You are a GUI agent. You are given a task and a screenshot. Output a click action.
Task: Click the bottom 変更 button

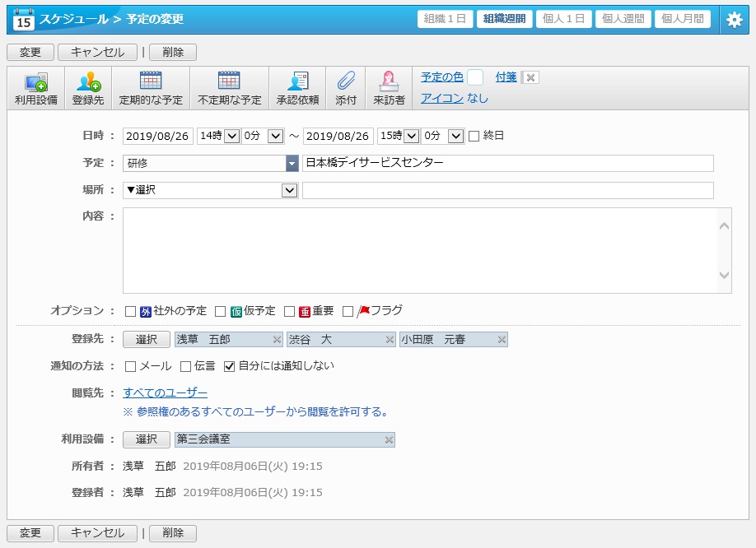tap(30, 533)
